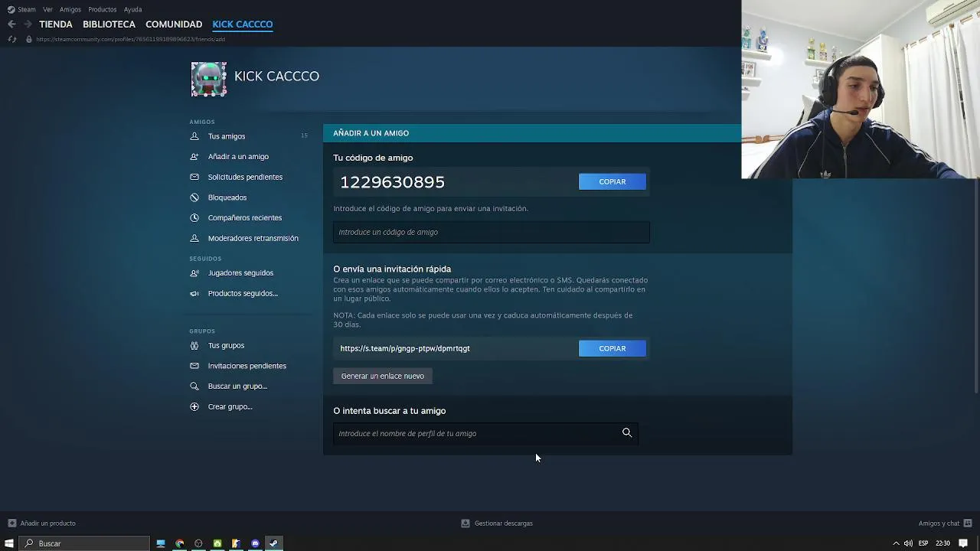Click the page reload icon
The width and height of the screenshot is (980, 551).
[11, 39]
